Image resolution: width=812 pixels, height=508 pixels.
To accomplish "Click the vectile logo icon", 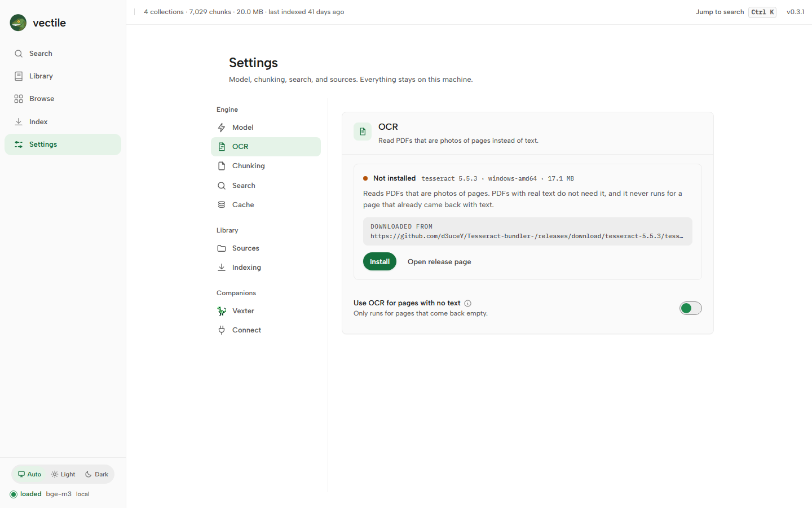I will [18, 23].
